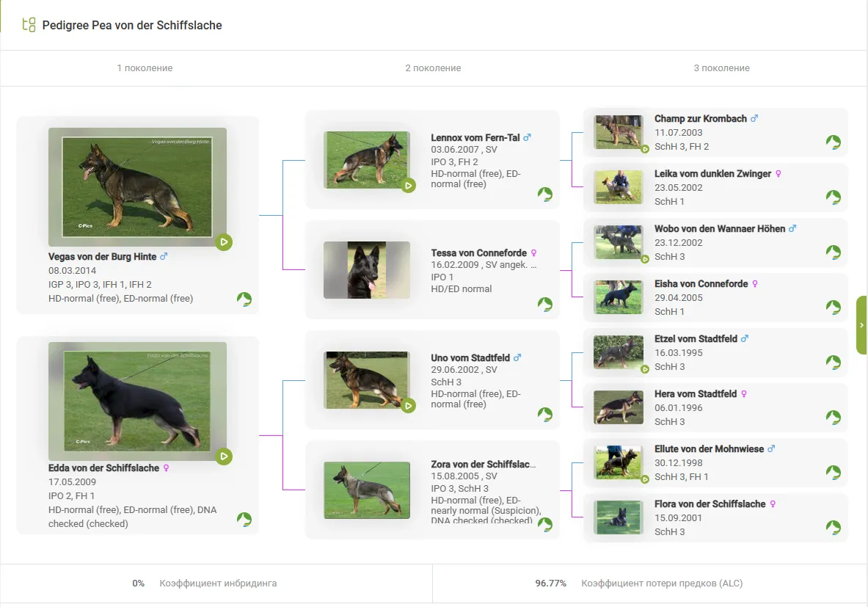
Task: Open green pedigree icon for Vegas von der Burg Hinte
Action: pyautogui.click(x=244, y=299)
